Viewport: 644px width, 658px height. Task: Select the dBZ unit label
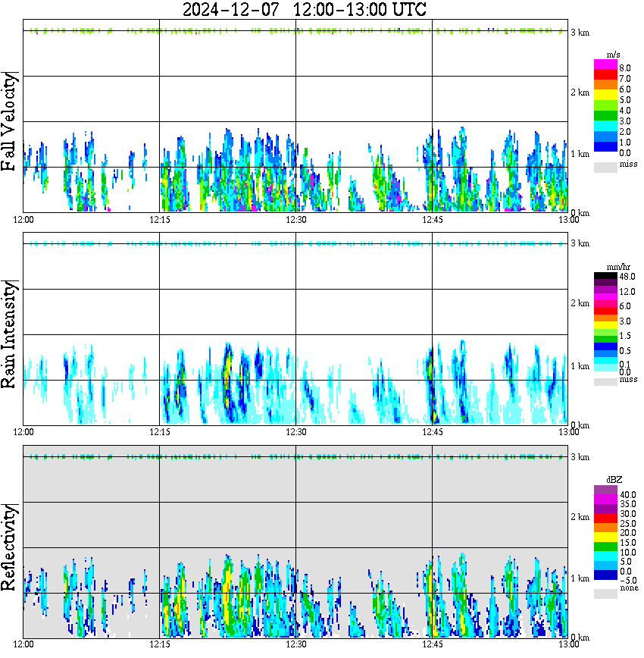pyautogui.click(x=614, y=479)
